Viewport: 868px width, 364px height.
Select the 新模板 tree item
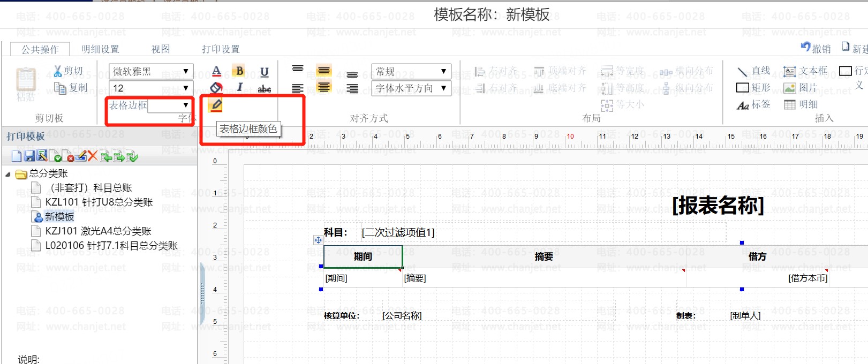(59, 217)
